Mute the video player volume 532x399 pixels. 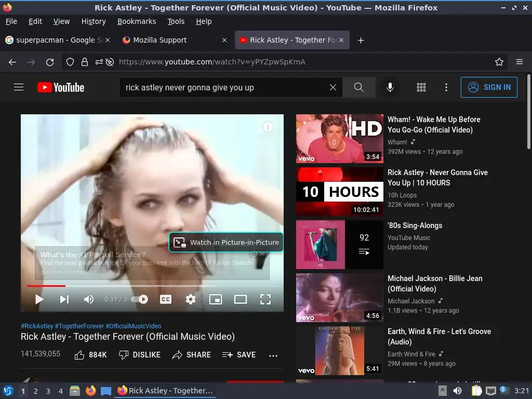click(88, 299)
